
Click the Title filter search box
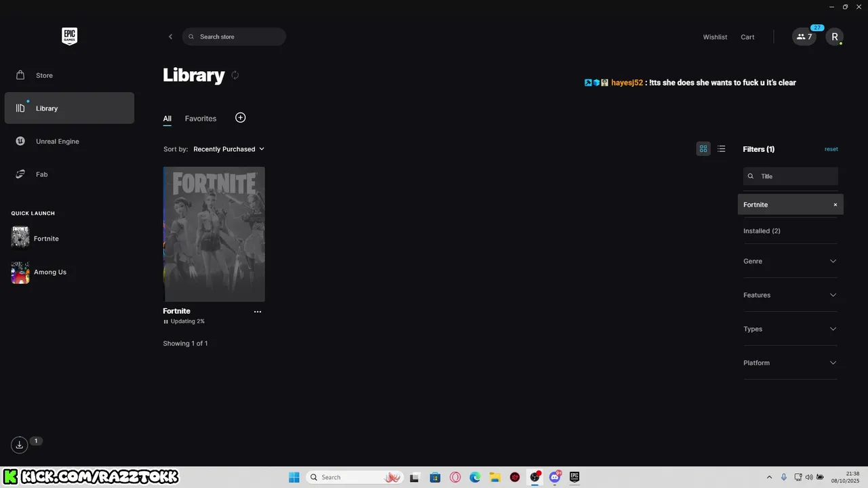(x=791, y=176)
